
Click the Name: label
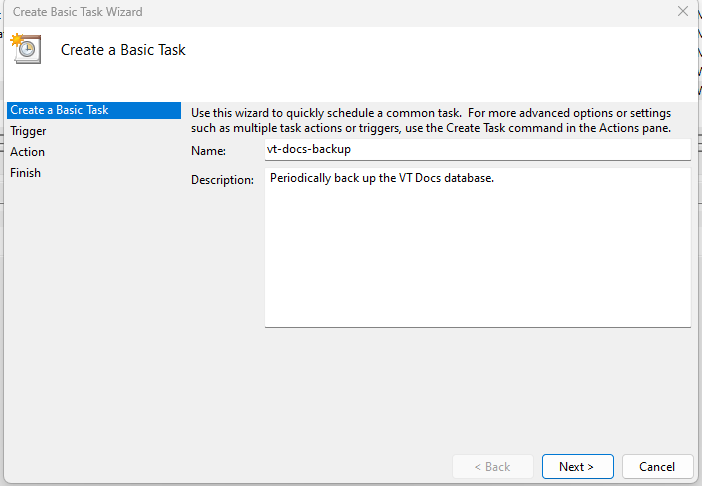tap(208, 151)
